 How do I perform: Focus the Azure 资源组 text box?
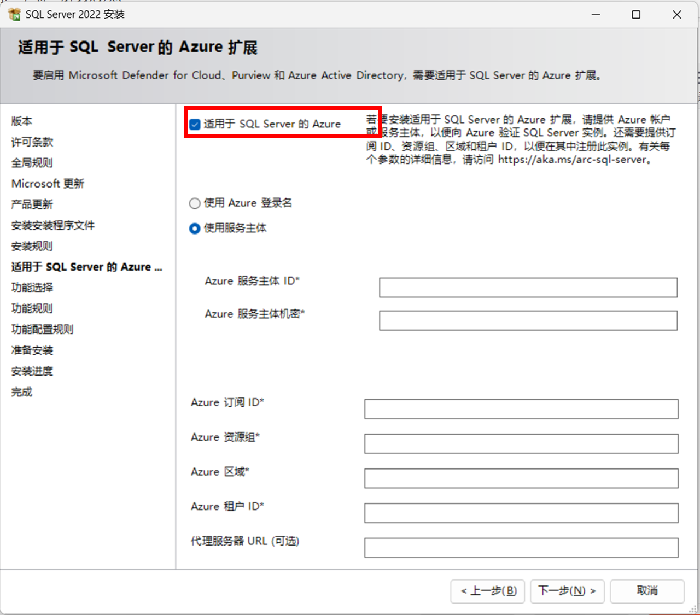521,443
